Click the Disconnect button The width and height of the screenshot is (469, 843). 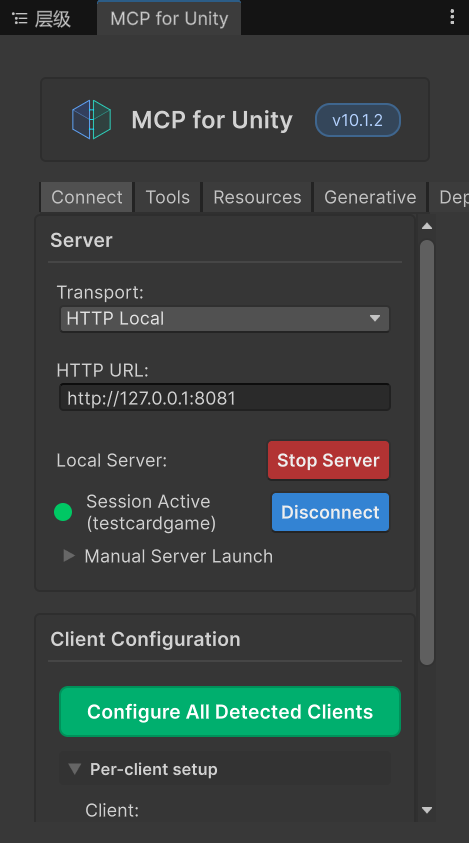pyautogui.click(x=330, y=512)
